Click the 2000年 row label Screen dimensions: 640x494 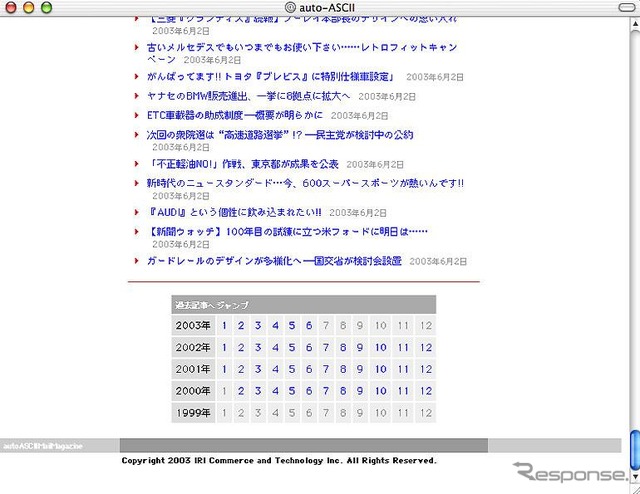193,391
